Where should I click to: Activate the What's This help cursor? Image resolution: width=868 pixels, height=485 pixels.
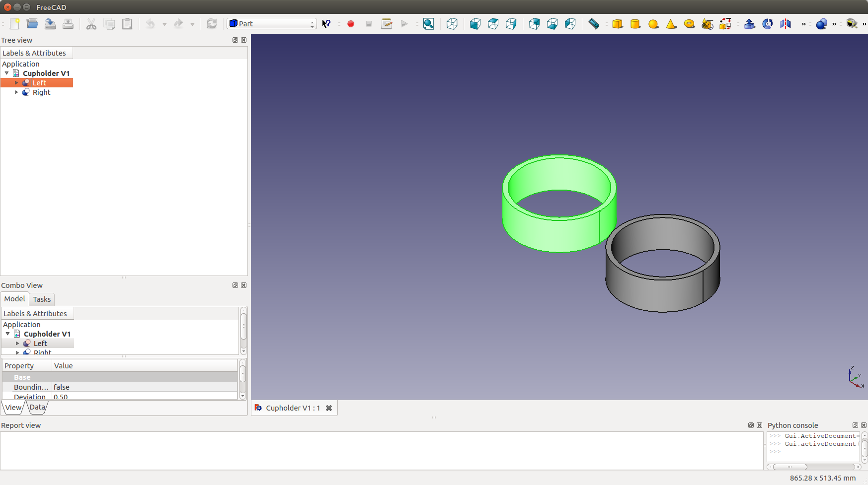click(326, 24)
